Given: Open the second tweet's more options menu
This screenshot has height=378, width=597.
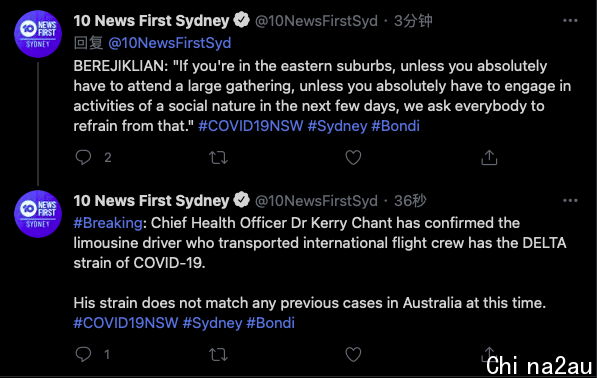Looking at the screenshot, I should pyautogui.click(x=570, y=201).
